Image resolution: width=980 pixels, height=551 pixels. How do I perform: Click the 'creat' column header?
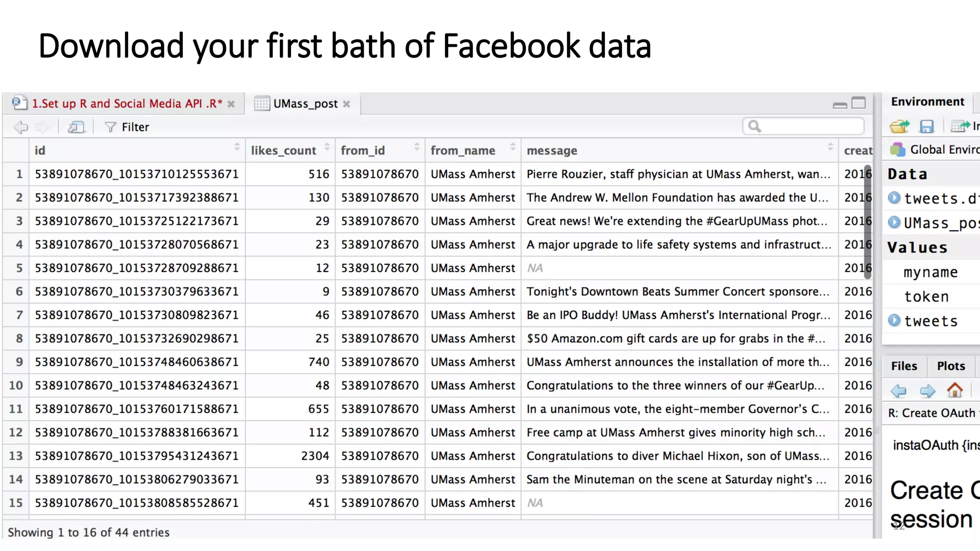tap(857, 150)
